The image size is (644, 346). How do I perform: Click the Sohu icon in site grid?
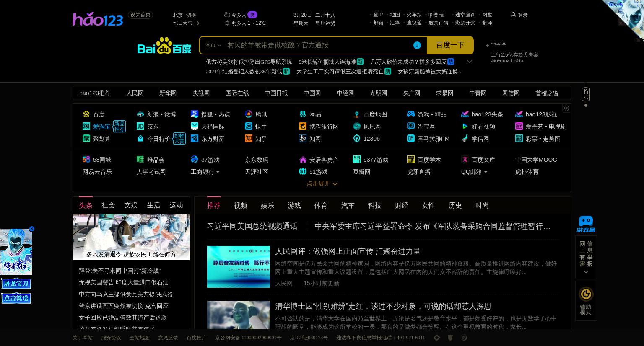tap(195, 114)
